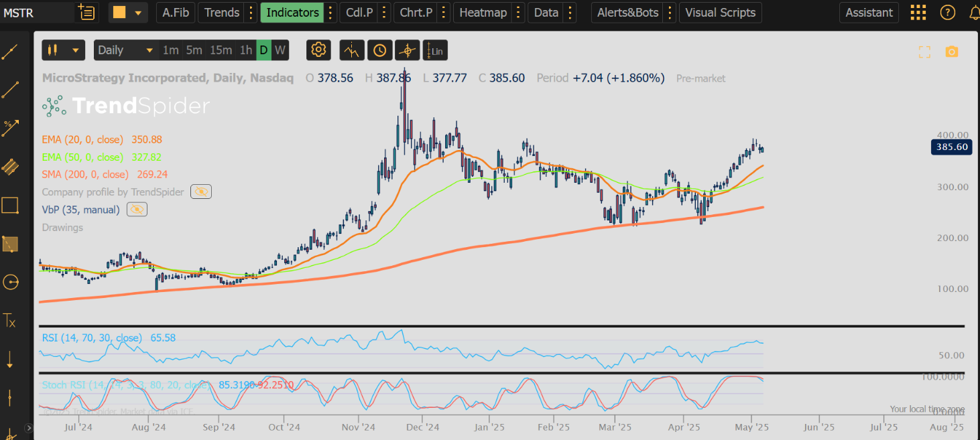980x440 pixels.
Task: Open Alerts&Bots options three-dot menu
Action: [x=670, y=12]
